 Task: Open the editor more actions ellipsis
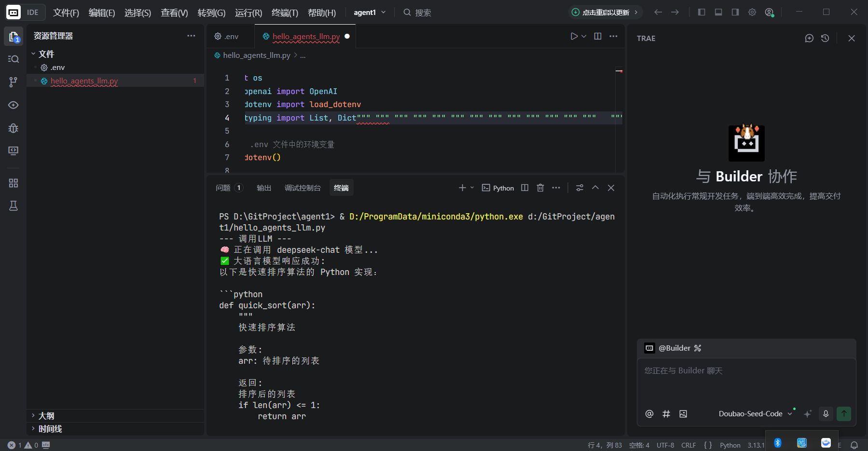coord(613,36)
